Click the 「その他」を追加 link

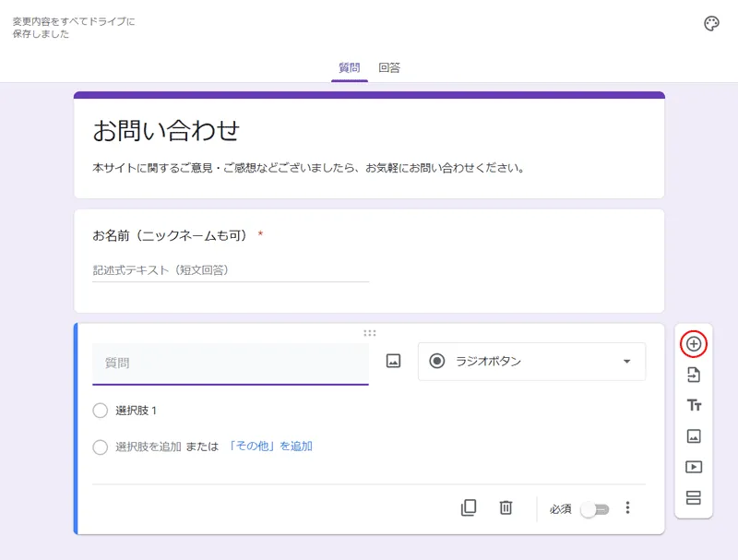click(270, 447)
